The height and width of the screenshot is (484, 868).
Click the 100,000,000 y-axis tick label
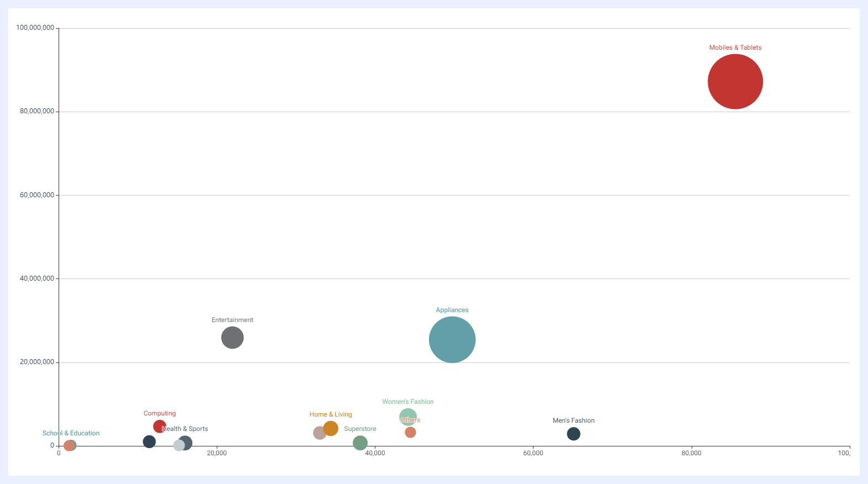(35, 28)
